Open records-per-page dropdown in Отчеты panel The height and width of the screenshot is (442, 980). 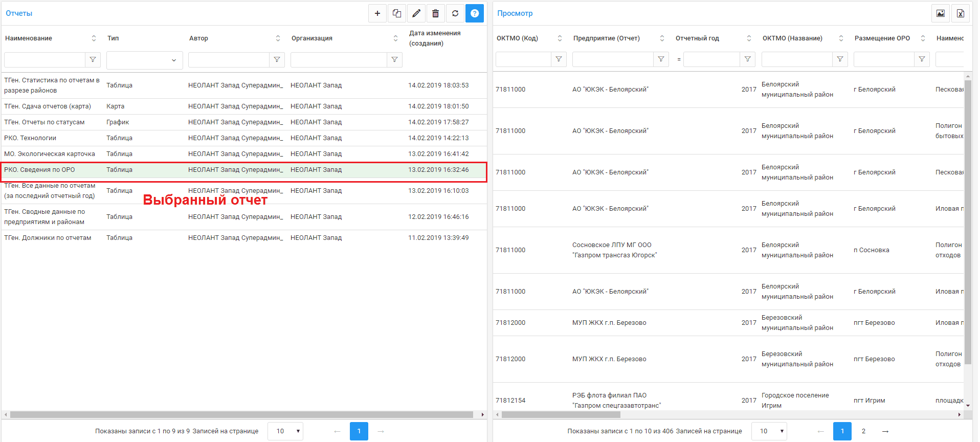tap(285, 431)
